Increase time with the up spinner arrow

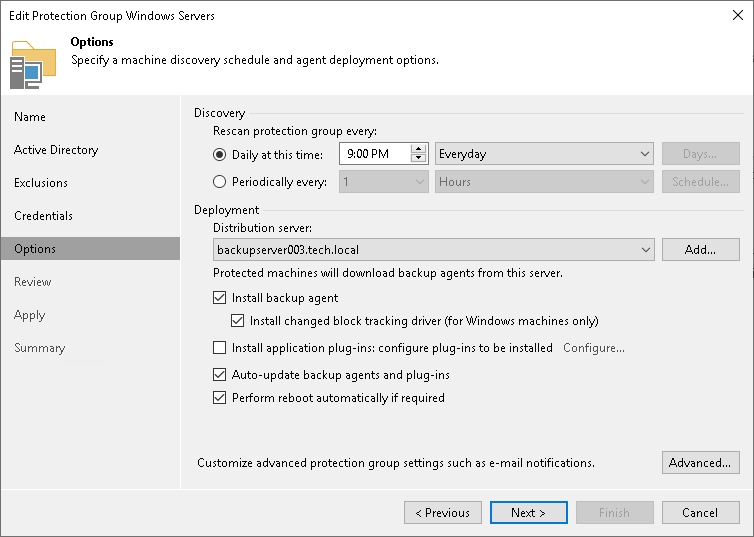419,149
